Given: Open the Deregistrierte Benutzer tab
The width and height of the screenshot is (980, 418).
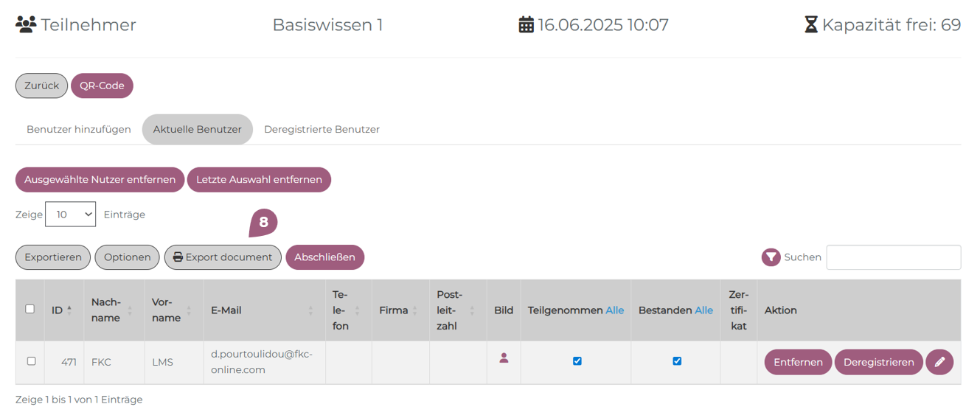Looking at the screenshot, I should pos(322,129).
